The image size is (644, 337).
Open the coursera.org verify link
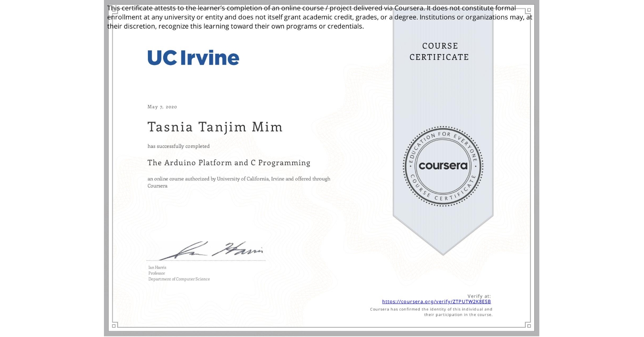[x=436, y=302]
